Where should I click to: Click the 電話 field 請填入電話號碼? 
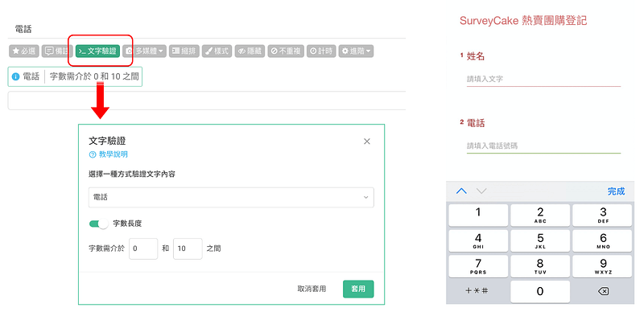543,146
